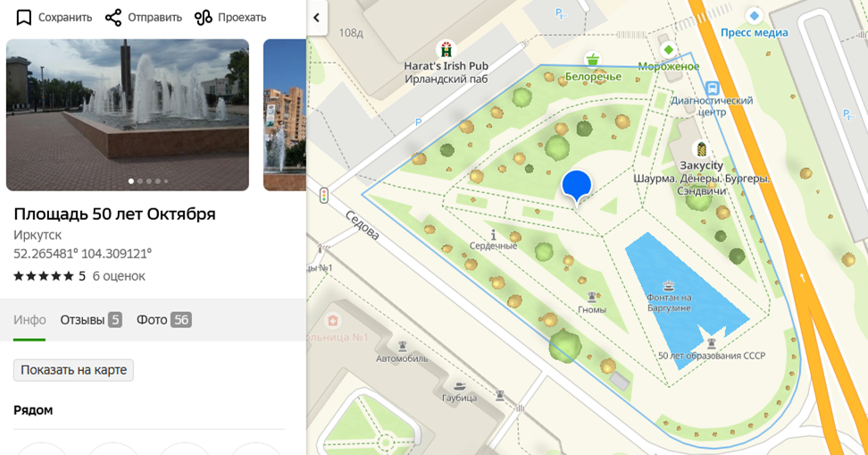Viewport: 868px width, 455px height.
Task: Open the second partially visible photo
Action: [285, 114]
